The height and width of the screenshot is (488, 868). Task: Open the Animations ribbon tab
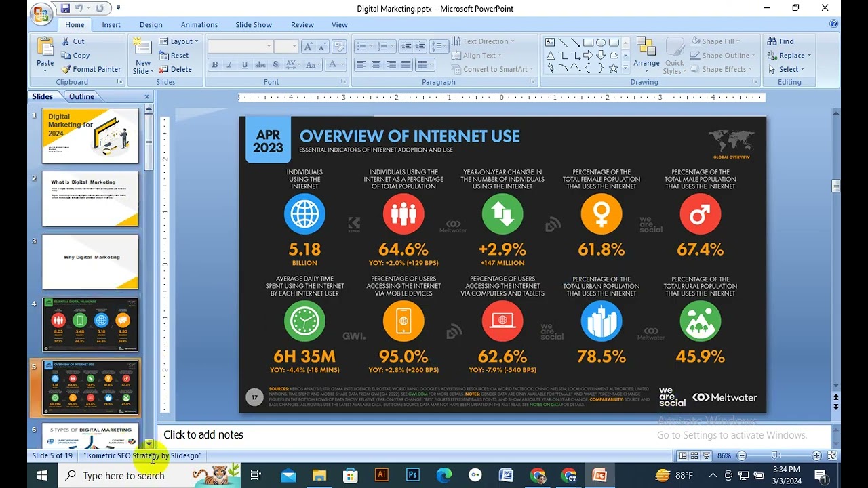(x=199, y=25)
